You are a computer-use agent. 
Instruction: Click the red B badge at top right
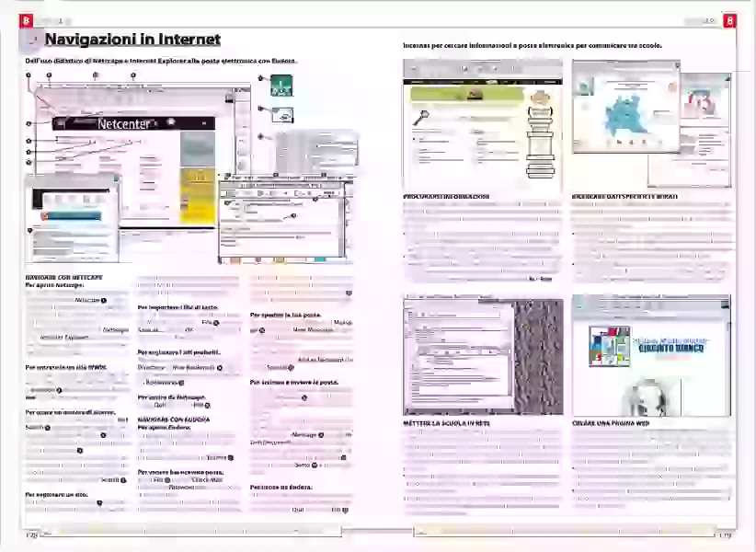click(x=728, y=19)
